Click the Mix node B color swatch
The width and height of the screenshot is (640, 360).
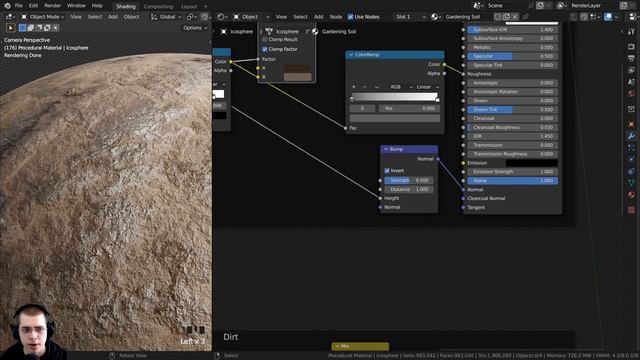[x=298, y=77]
